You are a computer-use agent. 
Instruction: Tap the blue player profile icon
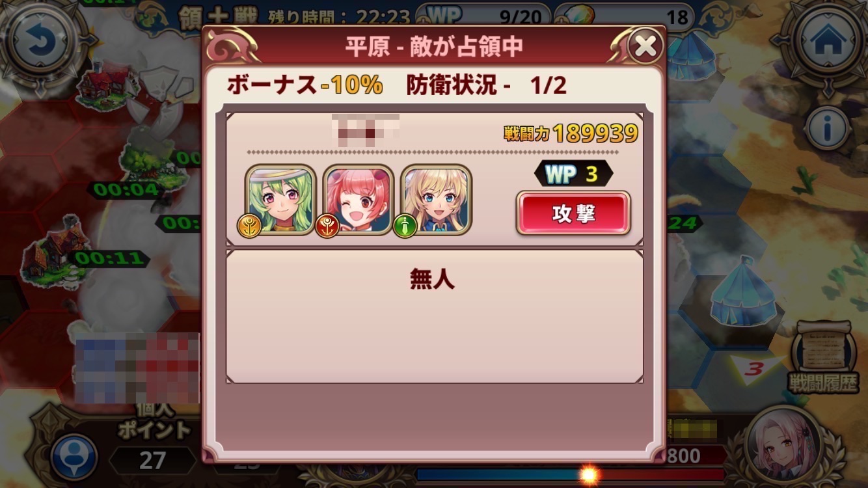coord(74,457)
